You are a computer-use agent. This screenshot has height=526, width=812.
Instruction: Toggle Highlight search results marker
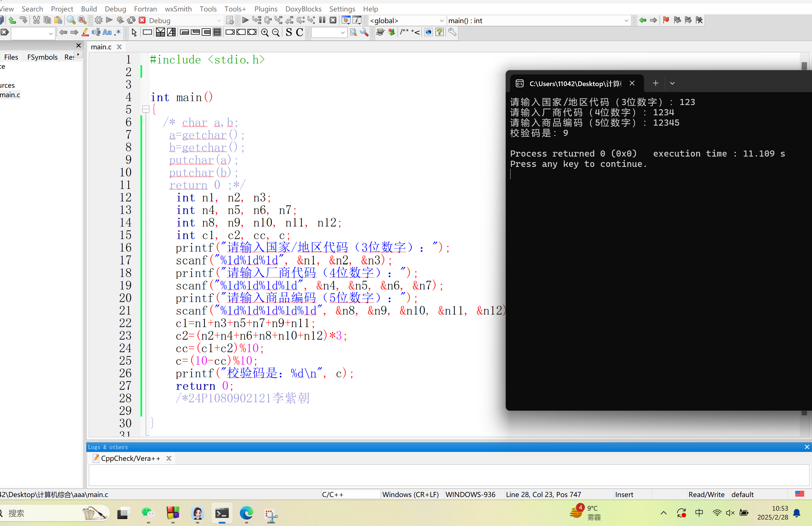(85, 32)
